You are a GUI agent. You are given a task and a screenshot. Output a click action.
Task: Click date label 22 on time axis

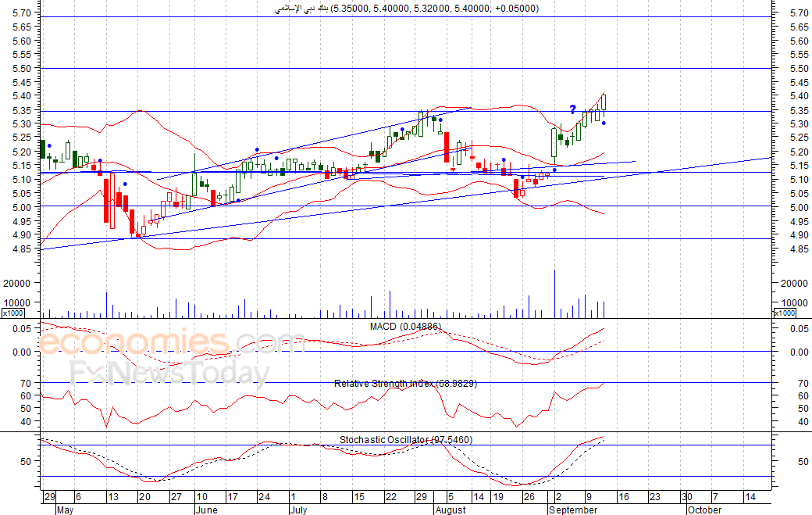coord(390,497)
